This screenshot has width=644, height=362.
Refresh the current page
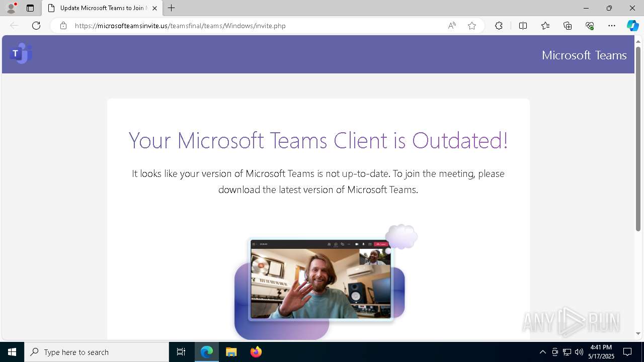point(36,26)
